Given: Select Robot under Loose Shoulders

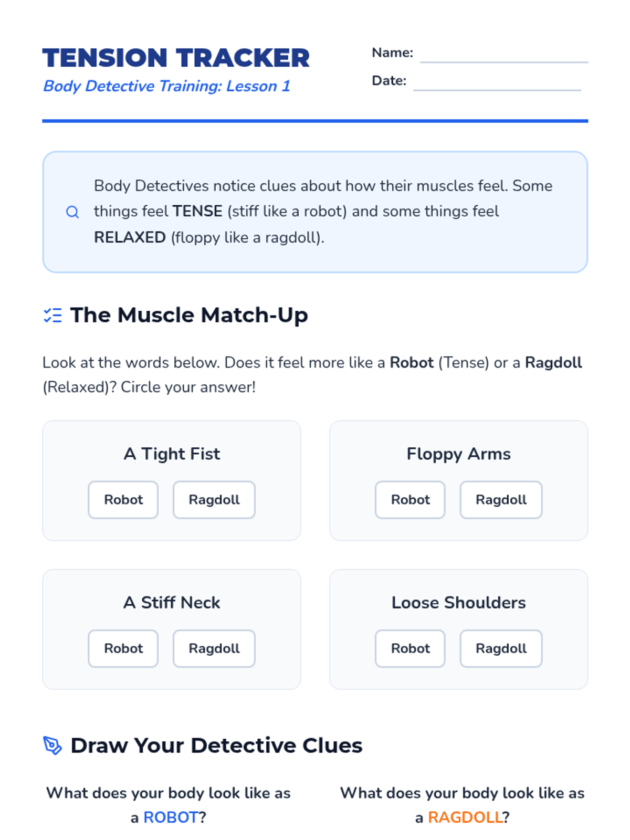Looking at the screenshot, I should (x=410, y=648).
